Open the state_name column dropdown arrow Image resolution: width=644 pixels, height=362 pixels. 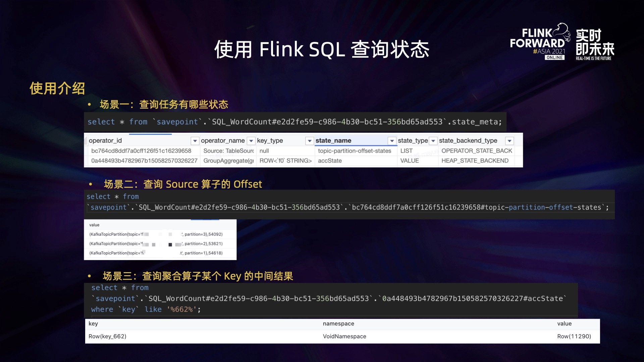coord(392,141)
